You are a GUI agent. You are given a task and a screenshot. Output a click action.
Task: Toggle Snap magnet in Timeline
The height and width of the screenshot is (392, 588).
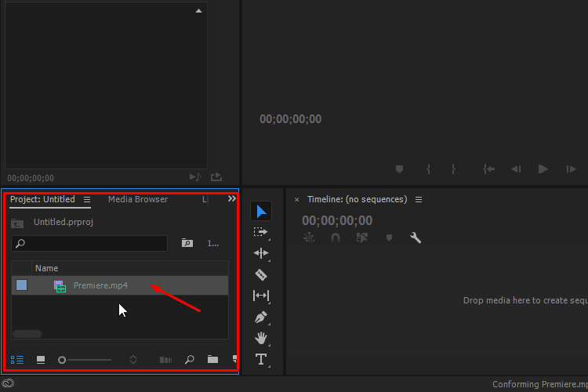click(x=336, y=238)
